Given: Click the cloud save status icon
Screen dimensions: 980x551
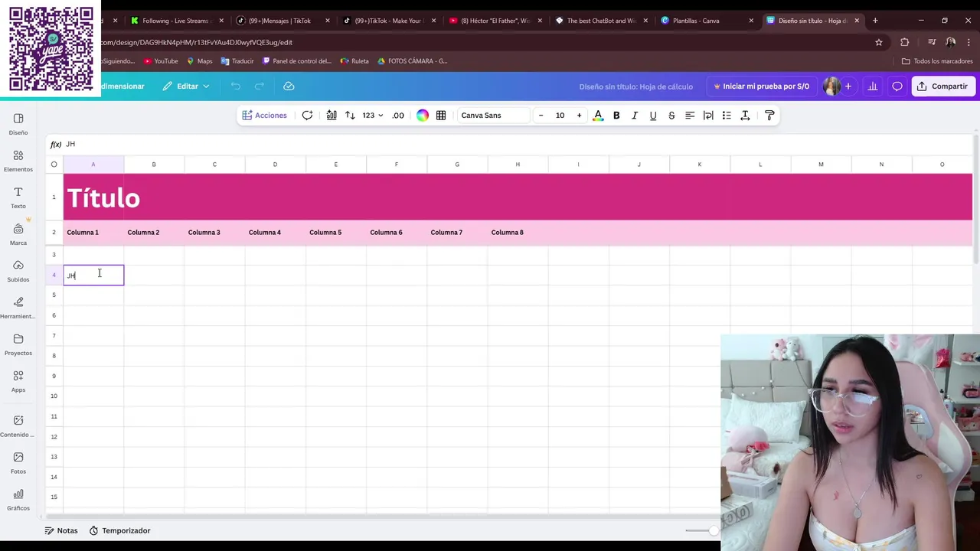Looking at the screenshot, I should (289, 86).
